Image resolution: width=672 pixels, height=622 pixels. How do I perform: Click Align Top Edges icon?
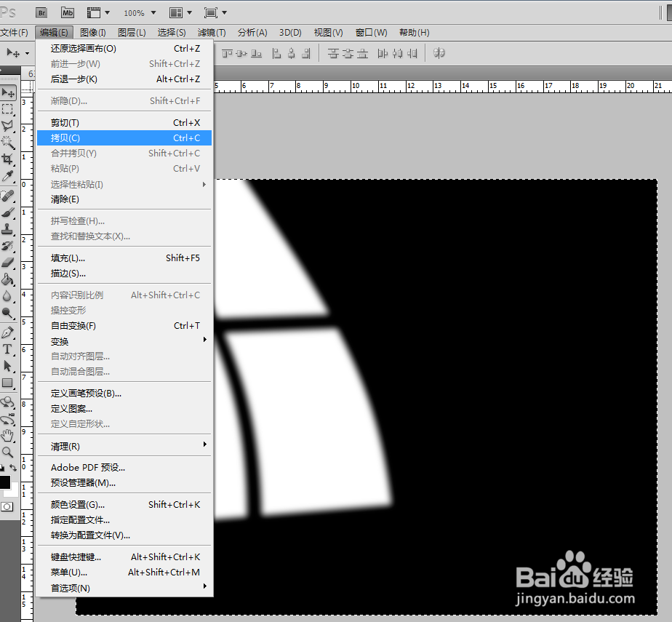tap(227, 53)
